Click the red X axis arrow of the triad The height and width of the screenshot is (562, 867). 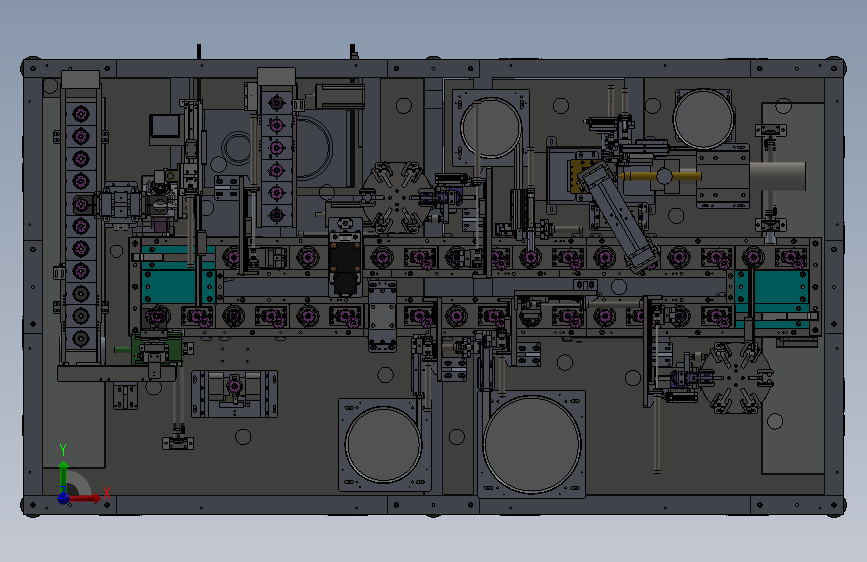[86, 498]
